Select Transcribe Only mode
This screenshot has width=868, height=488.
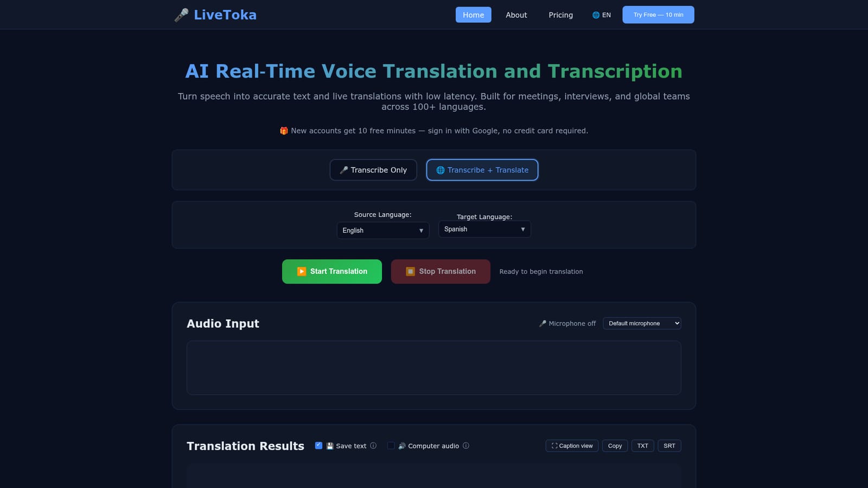373,170
